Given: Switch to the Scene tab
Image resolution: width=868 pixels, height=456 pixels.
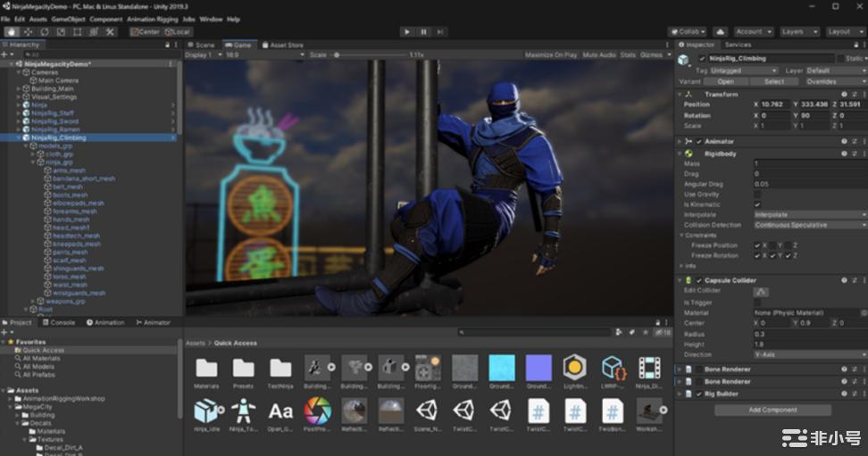Looking at the screenshot, I should pyautogui.click(x=203, y=45).
